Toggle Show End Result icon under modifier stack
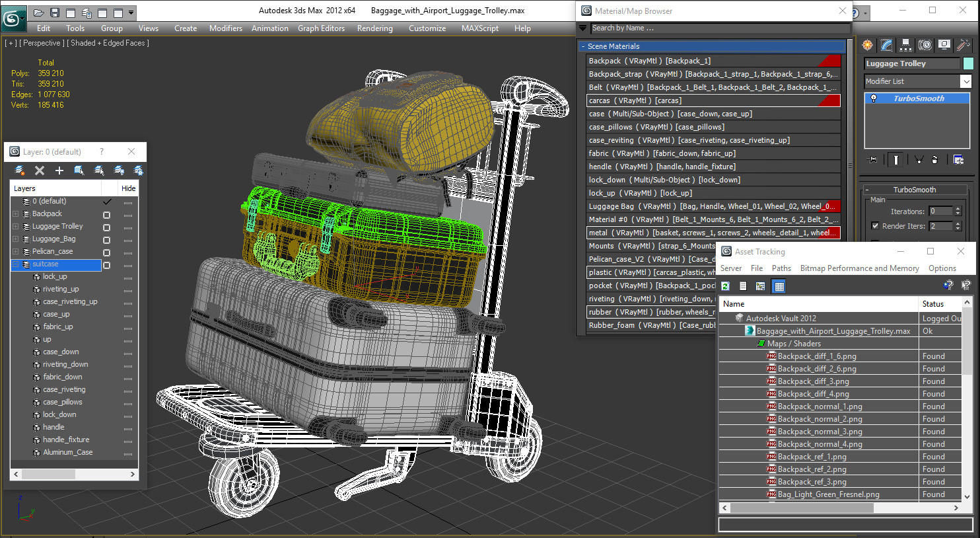 point(896,159)
